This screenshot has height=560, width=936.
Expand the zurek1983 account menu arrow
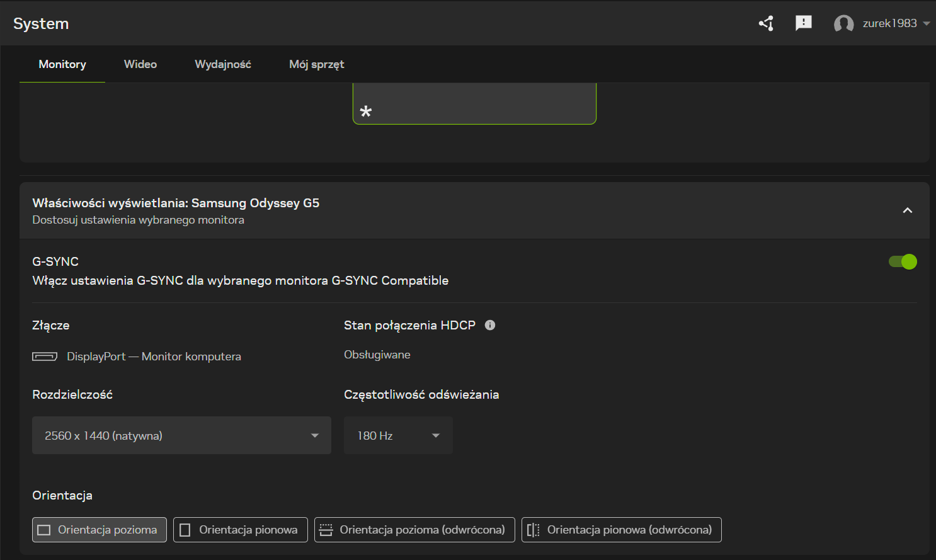click(x=927, y=24)
